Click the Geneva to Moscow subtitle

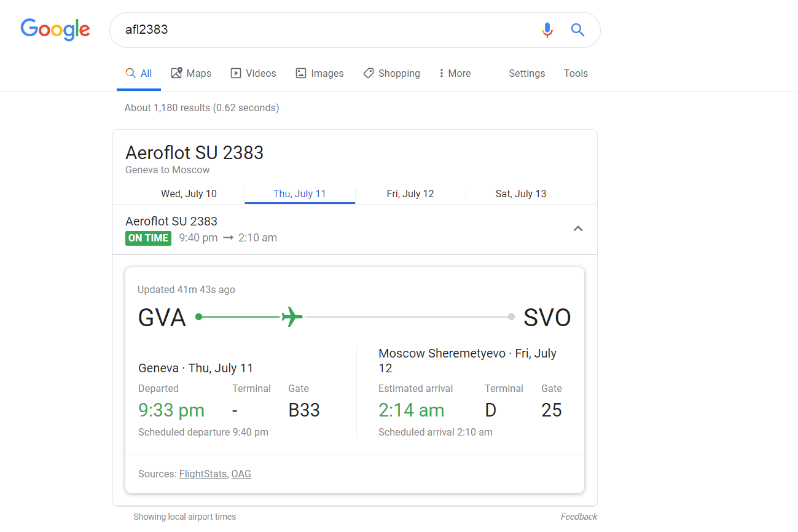[x=168, y=170]
